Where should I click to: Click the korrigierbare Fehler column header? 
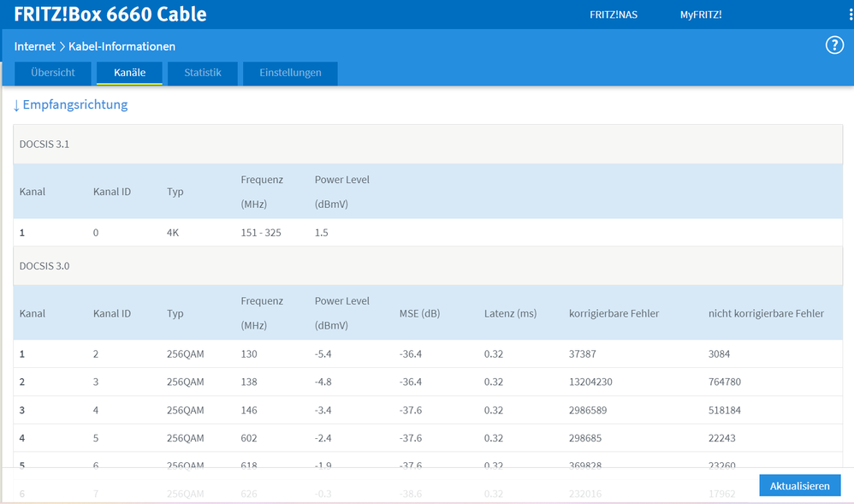click(x=614, y=313)
